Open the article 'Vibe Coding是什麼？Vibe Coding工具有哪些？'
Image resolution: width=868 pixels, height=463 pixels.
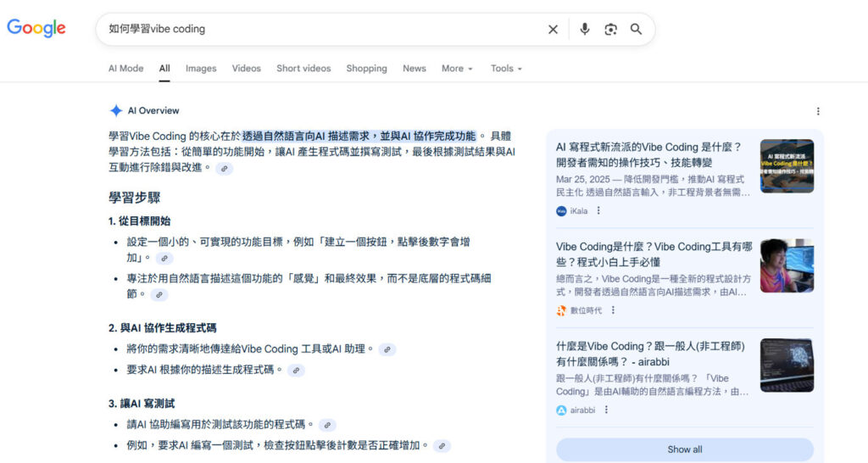(654, 254)
